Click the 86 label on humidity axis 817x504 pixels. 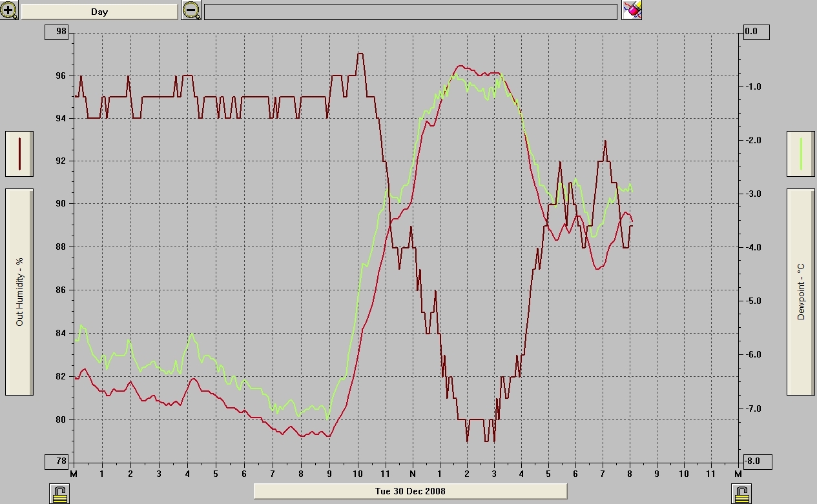pos(61,290)
